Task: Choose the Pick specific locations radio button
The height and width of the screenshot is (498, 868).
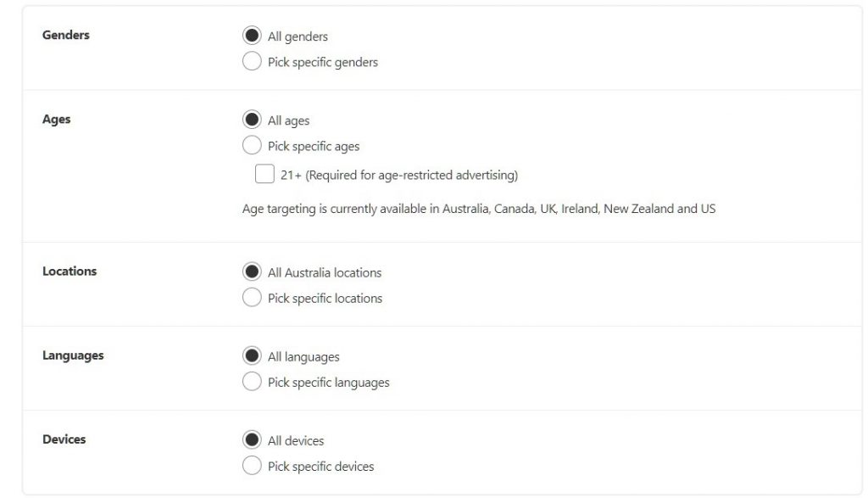Action: point(252,298)
